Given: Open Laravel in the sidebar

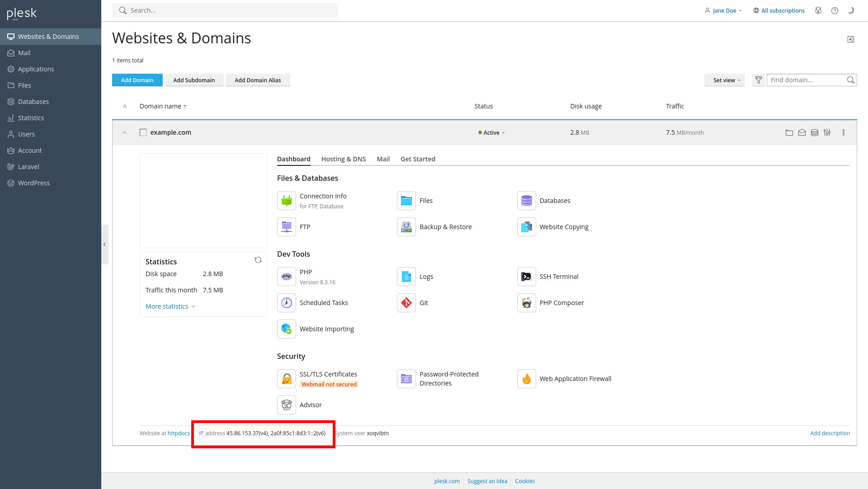Looking at the screenshot, I should pos(51,167).
